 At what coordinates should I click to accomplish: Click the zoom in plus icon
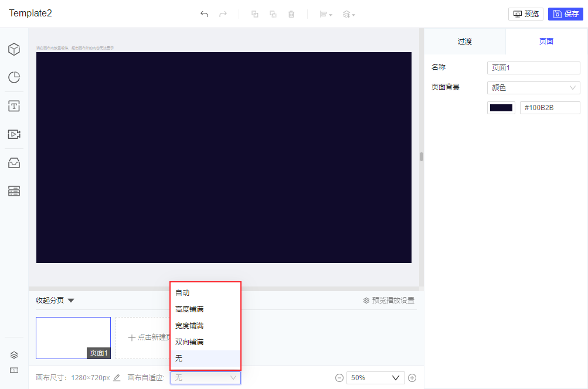pos(412,378)
